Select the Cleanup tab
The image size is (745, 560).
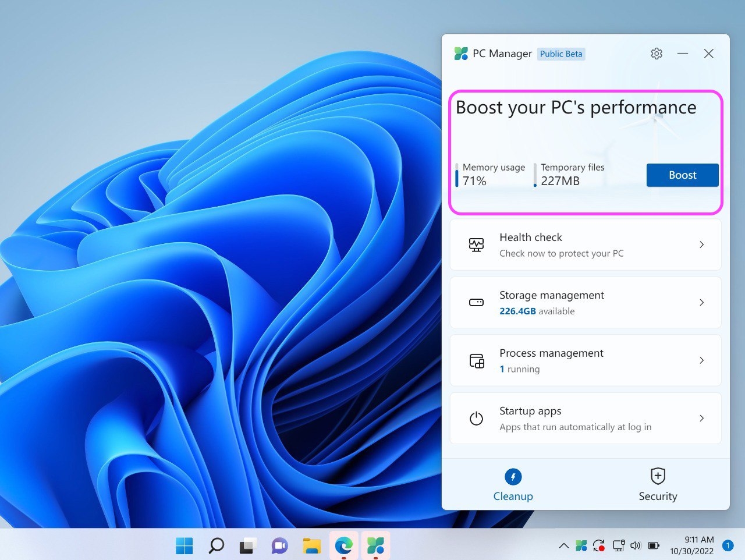tap(513, 485)
